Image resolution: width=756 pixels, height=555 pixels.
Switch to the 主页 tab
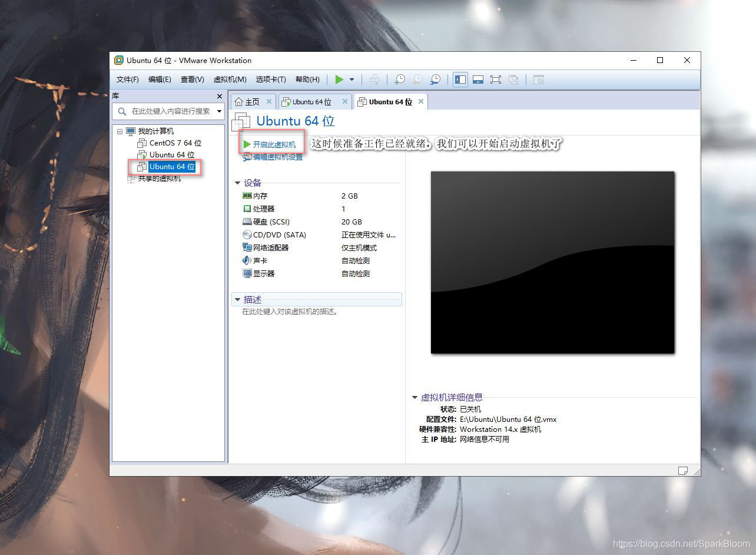(x=252, y=102)
